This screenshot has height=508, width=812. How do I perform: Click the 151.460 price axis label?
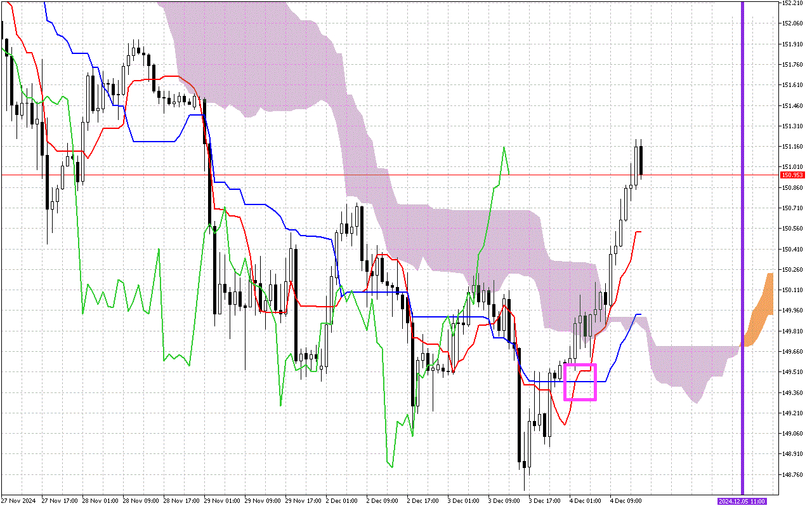[x=793, y=105]
